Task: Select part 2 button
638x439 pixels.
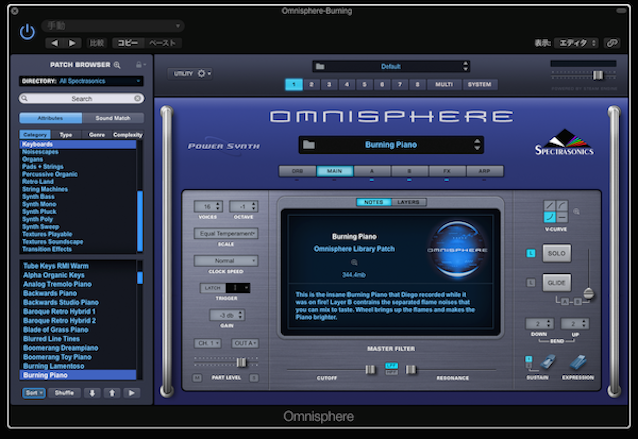Action: point(311,84)
